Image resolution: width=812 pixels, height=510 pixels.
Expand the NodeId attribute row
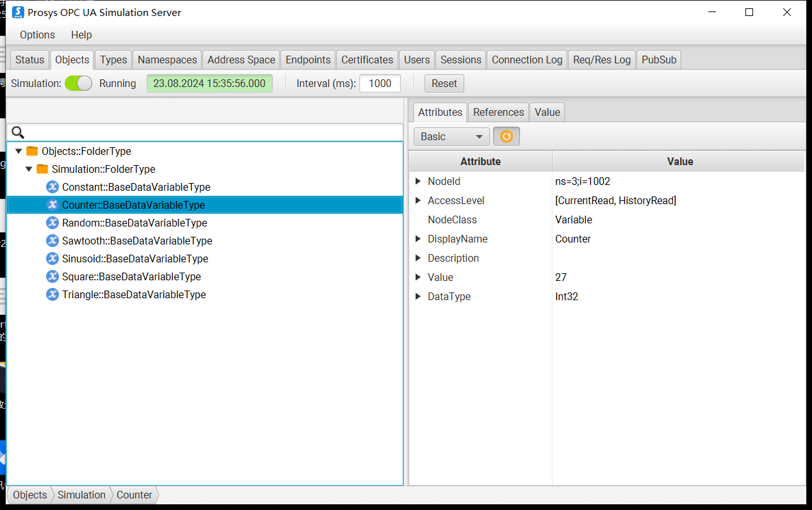[x=418, y=181]
